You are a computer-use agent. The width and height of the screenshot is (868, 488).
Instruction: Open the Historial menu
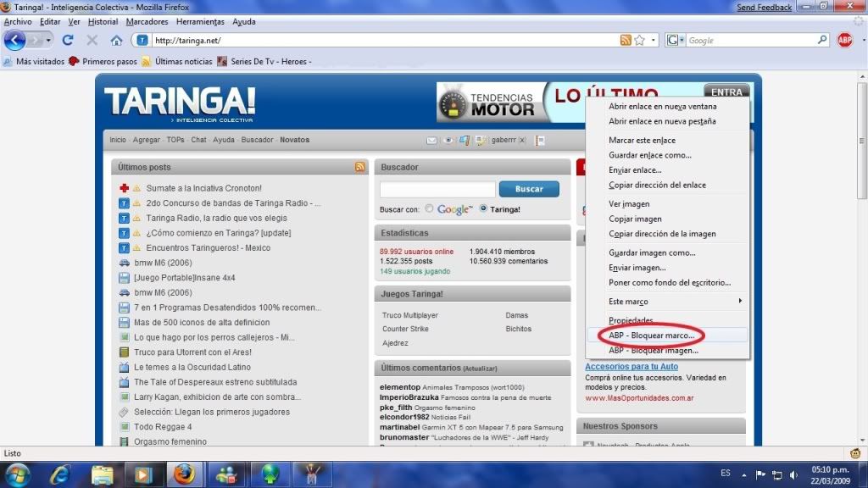coord(103,21)
